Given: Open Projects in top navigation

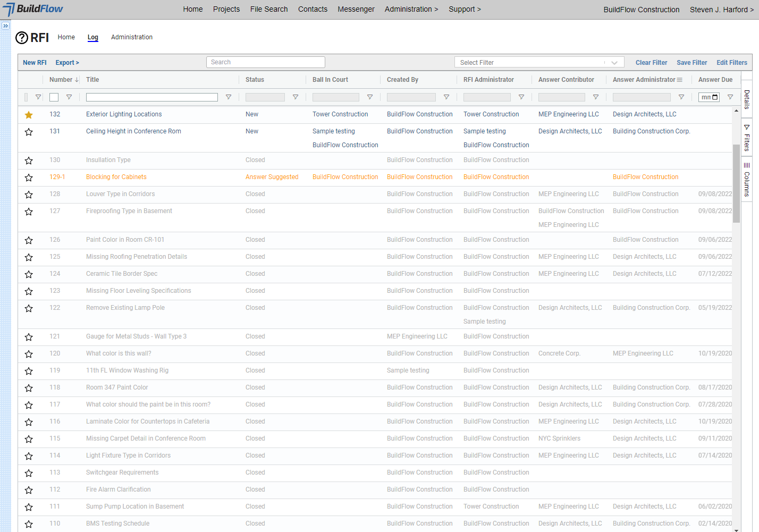Looking at the screenshot, I should pyautogui.click(x=226, y=9).
